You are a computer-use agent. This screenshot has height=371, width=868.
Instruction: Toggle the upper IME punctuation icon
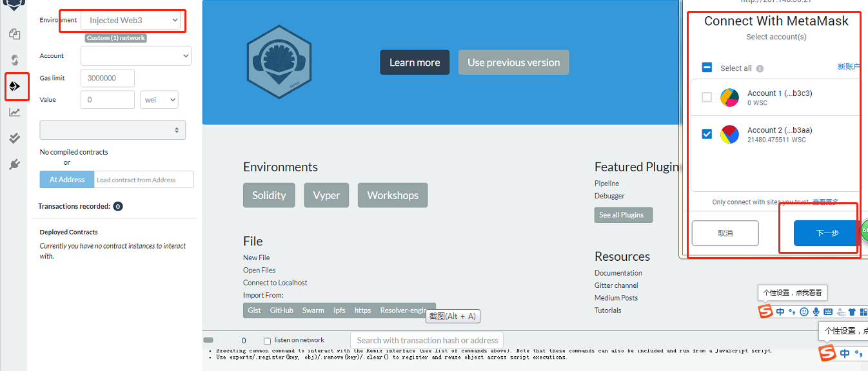791,312
